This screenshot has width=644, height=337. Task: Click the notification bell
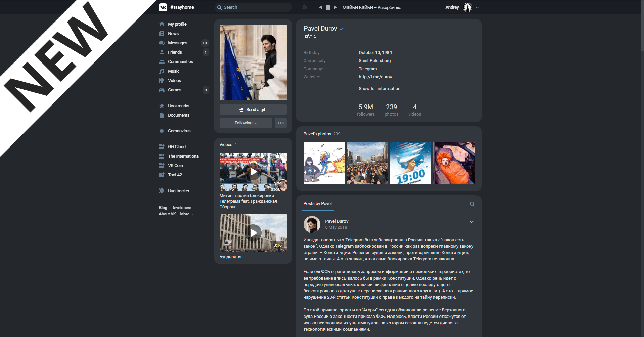point(305,7)
